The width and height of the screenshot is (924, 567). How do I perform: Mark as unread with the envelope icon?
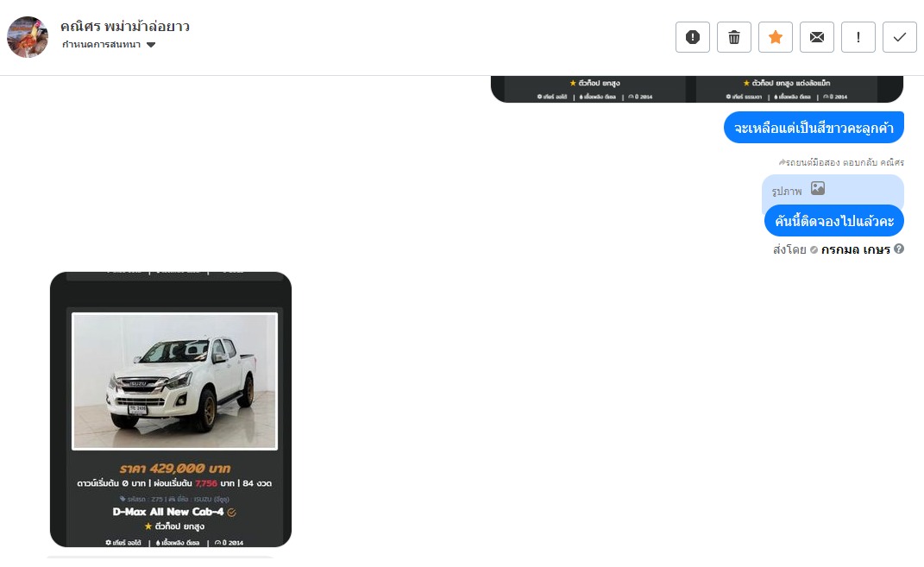point(817,37)
